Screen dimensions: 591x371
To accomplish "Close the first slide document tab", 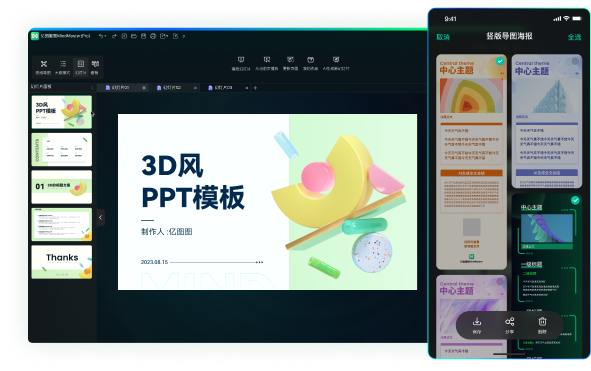I will pyautogui.click(x=144, y=88).
